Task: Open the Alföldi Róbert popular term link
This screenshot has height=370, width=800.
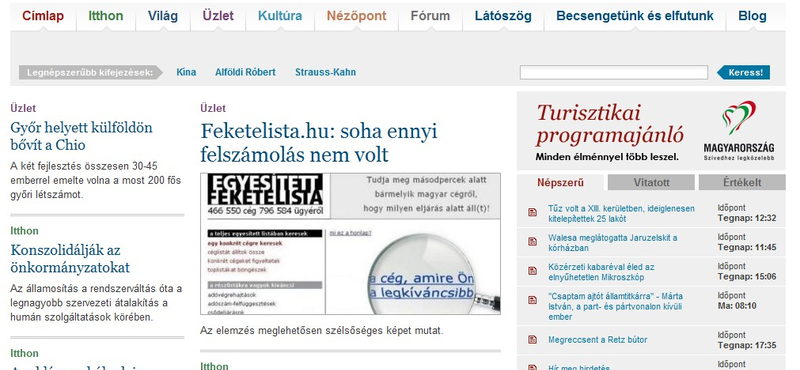Action: tap(245, 72)
